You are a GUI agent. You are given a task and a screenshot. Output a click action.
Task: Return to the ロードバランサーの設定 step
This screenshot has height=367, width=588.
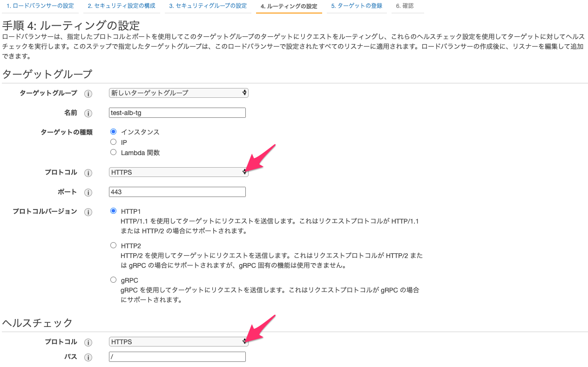[x=39, y=6]
